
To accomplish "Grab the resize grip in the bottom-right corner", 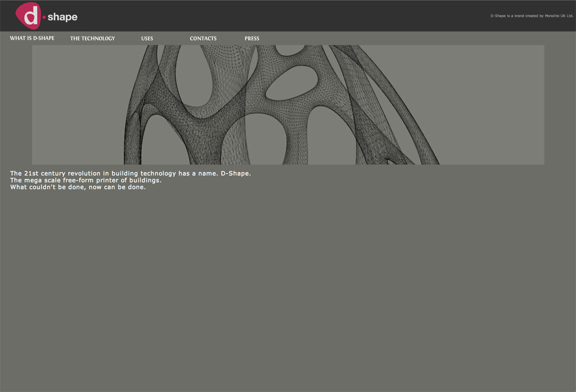I will point(572,388).
